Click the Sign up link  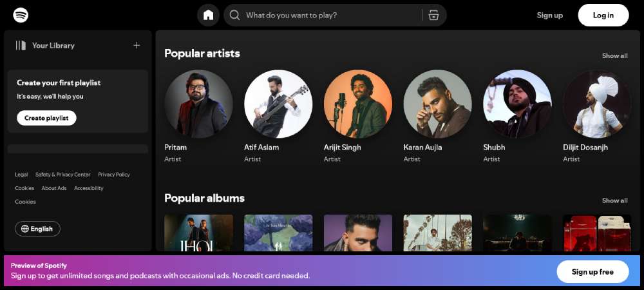[x=549, y=15]
